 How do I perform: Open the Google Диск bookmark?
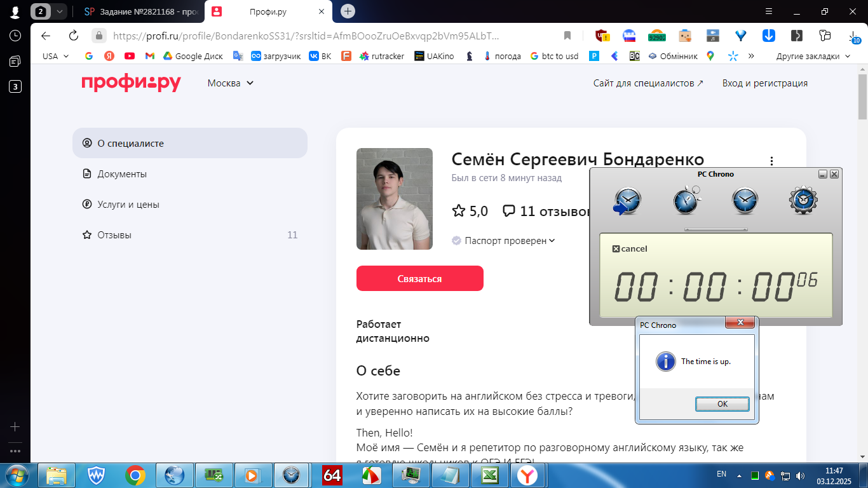(193, 56)
